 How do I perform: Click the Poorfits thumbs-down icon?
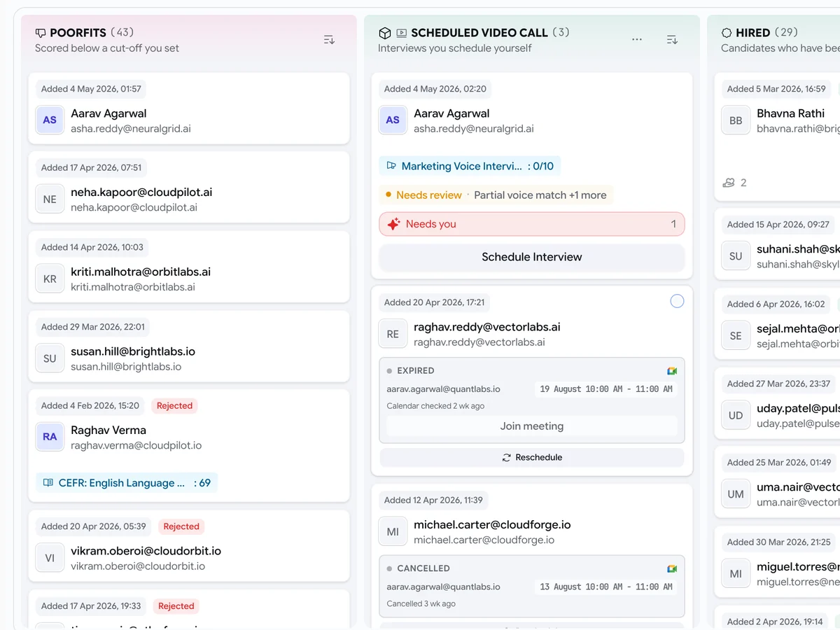pos(41,33)
